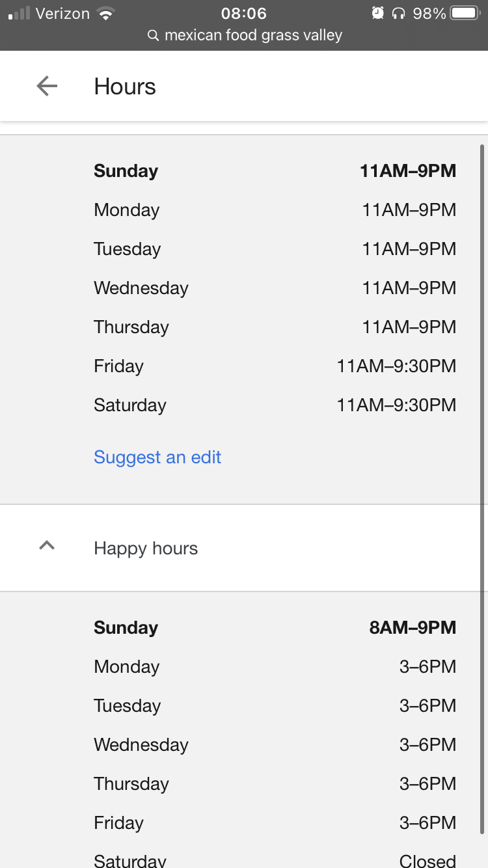Collapse the Happy hours section chevron
The height and width of the screenshot is (868, 488).
47,547
